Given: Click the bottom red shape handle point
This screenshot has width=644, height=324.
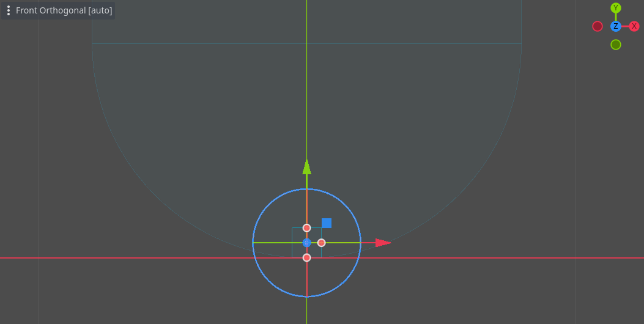Looking at the screenshot, I should coord(307,257).
